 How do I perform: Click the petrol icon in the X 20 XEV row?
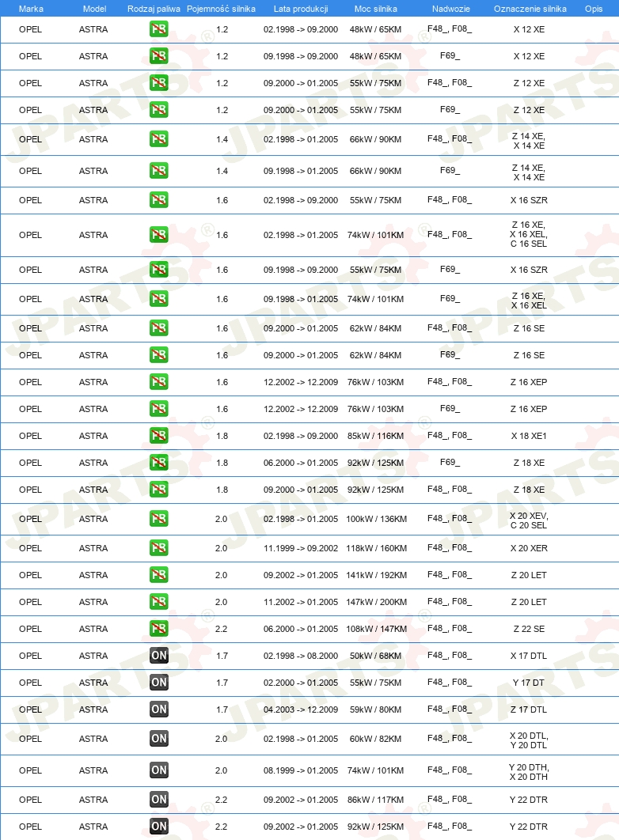tap(158, 519)
